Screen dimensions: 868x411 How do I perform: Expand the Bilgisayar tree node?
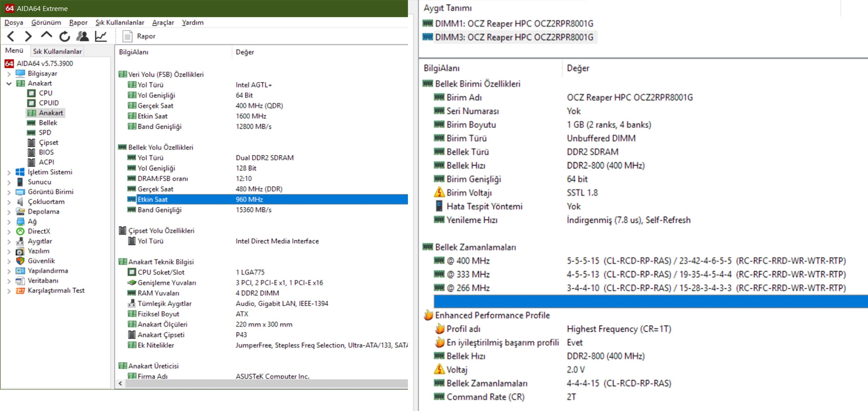coord(9,74)
